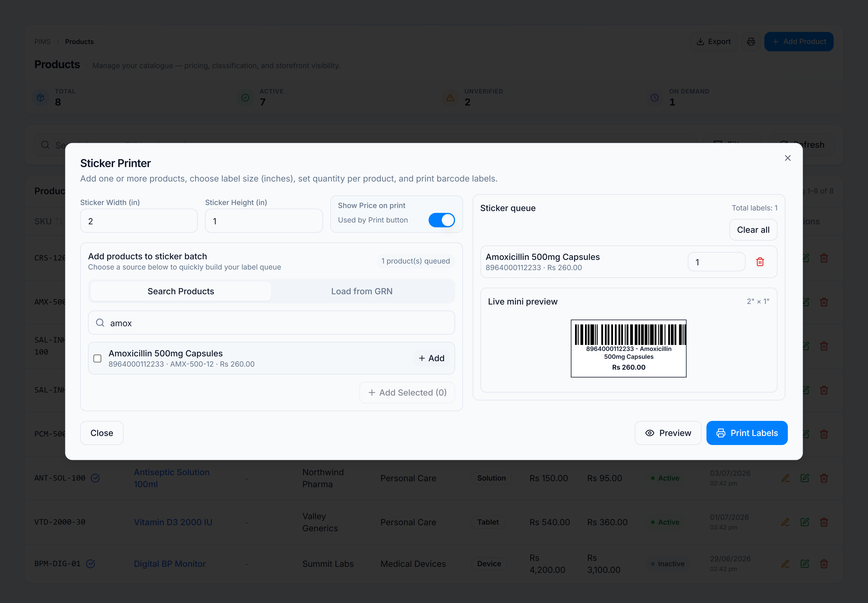This screenshot has height=603, width=868.
Task: Click green edit square icon for BP Monitor row
Action: pos(805,564)
